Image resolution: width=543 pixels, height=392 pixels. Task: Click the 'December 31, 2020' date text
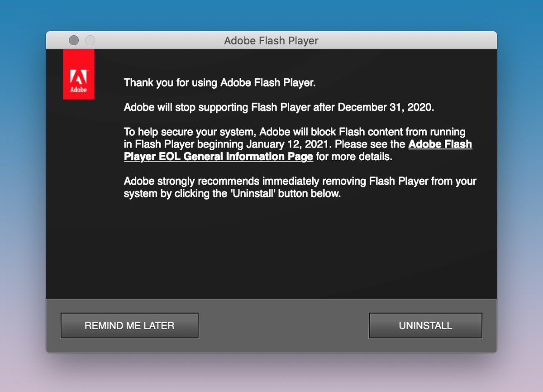click(386, 108)
